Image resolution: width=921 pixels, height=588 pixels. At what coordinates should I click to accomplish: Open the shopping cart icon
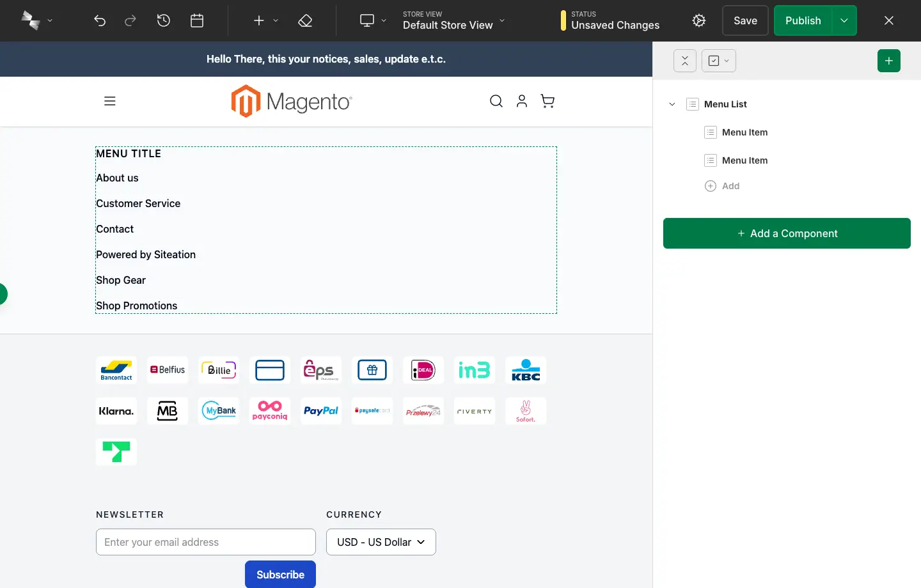click(547, 101)
